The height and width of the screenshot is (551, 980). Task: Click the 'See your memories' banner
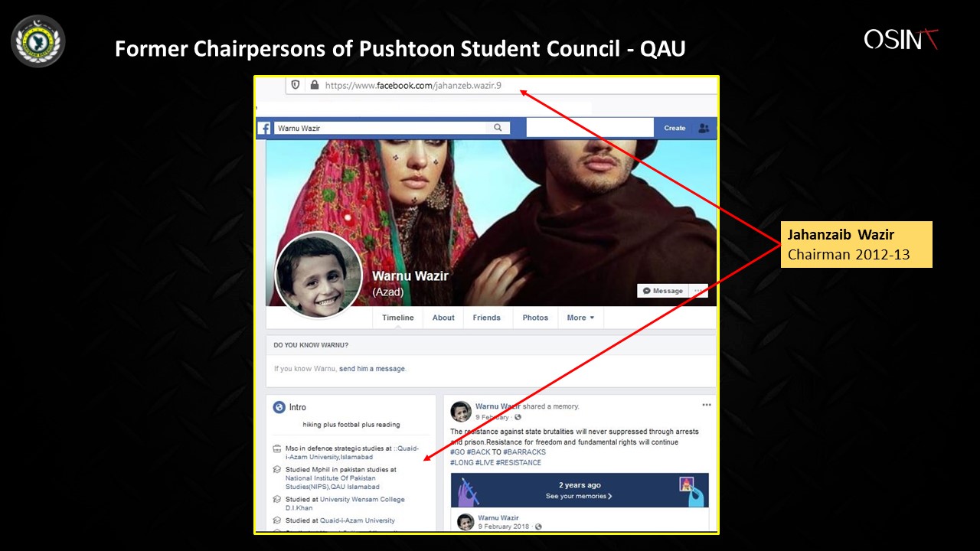(x=580, y=491)
